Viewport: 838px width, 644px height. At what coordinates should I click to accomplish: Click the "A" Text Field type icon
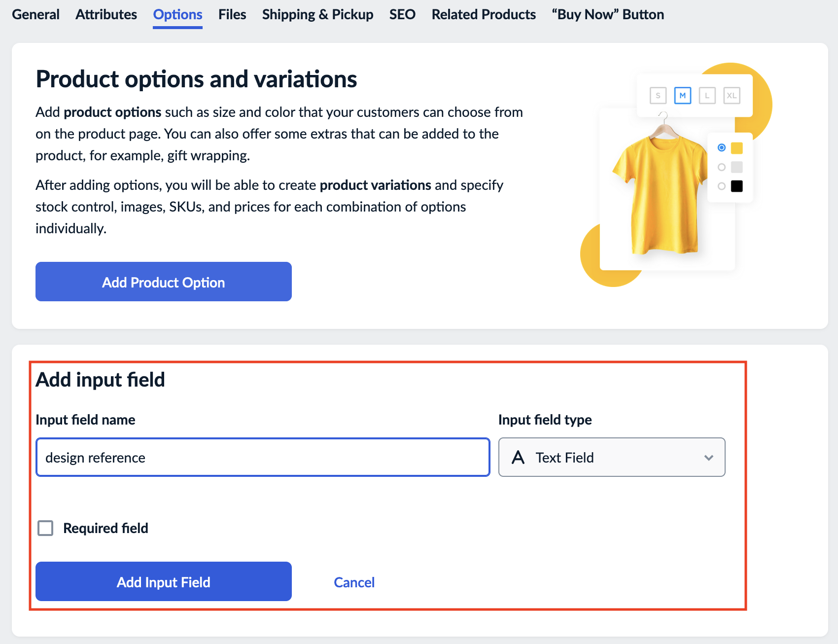click(x=518, y=457)
